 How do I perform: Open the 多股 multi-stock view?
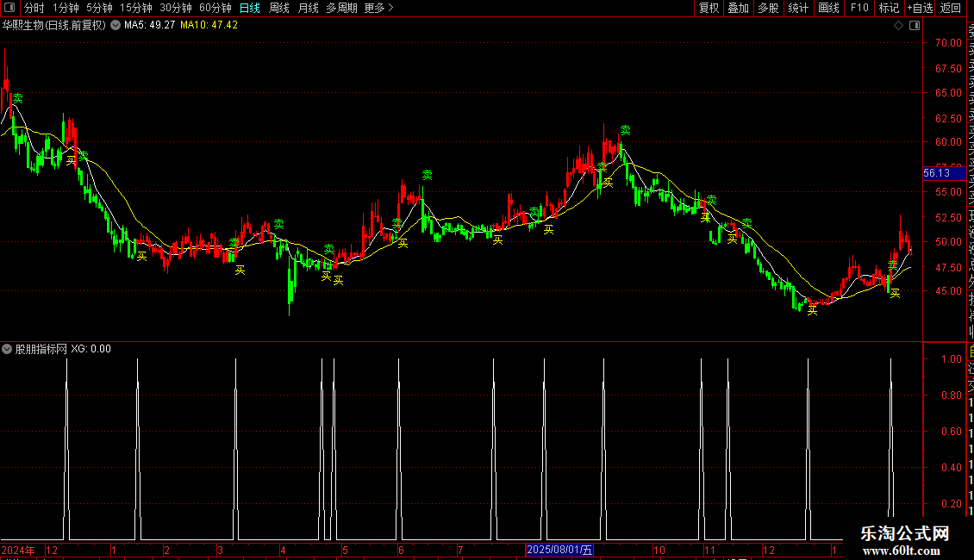point(768,8)
